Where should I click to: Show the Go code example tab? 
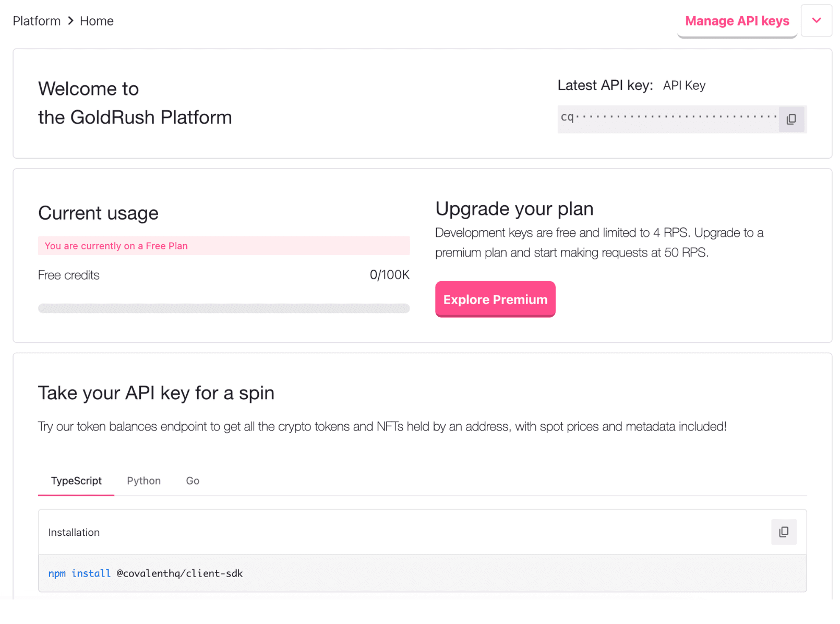click(x=193, y=481)
